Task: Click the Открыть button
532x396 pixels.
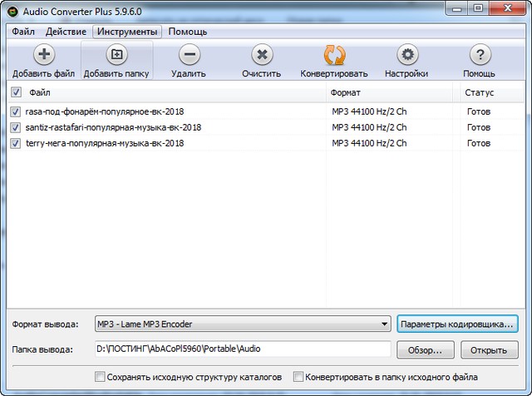Action: (x=490, y=349)
